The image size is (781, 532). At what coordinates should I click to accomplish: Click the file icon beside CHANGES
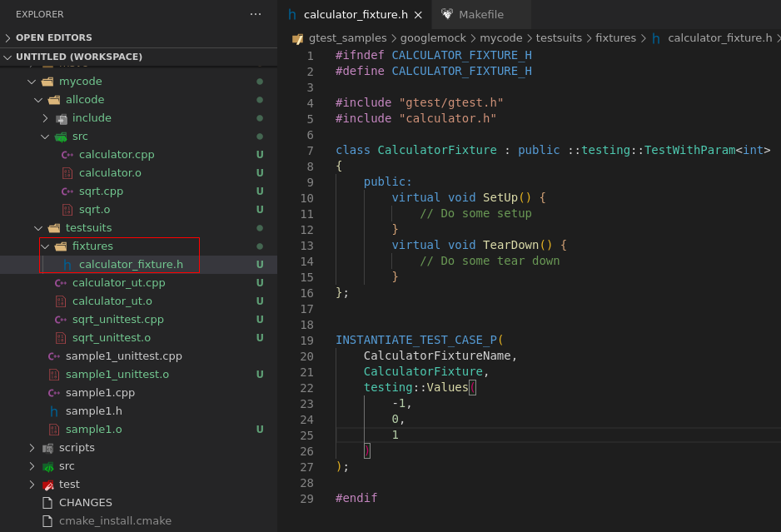[x=47, y=503]
